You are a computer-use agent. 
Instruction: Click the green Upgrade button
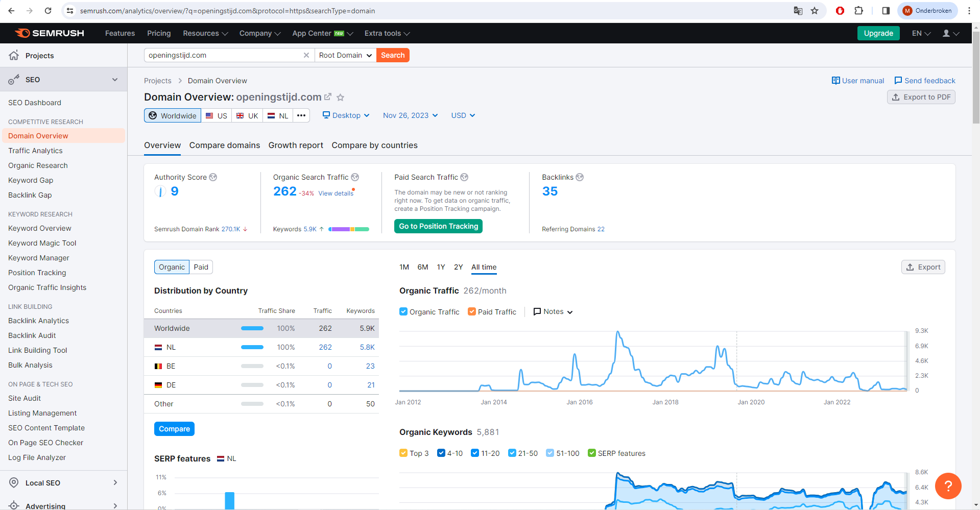(878, 33)
